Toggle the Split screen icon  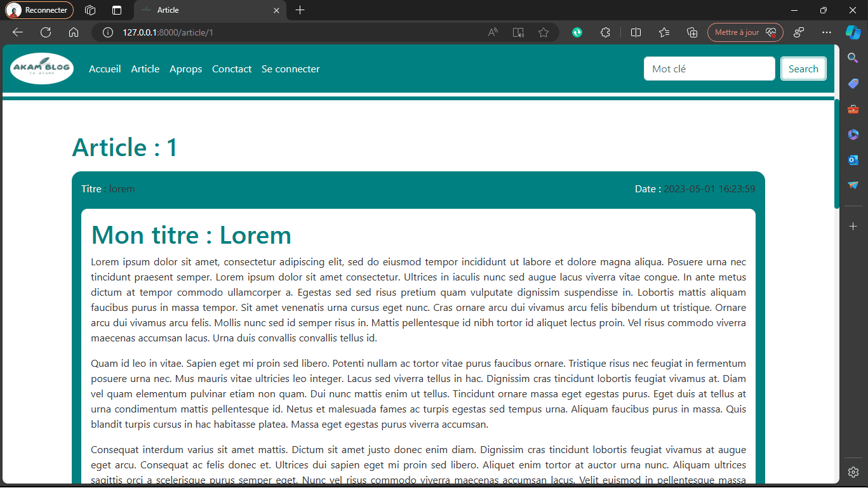tap(636, 32)
